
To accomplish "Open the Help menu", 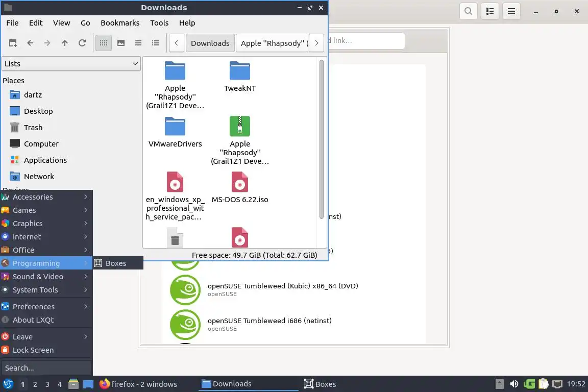I will [x=187, y=23].
